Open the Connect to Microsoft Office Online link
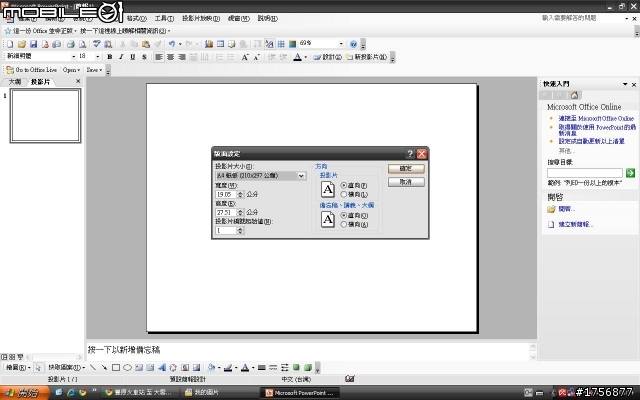 click(x=596, y=118)
